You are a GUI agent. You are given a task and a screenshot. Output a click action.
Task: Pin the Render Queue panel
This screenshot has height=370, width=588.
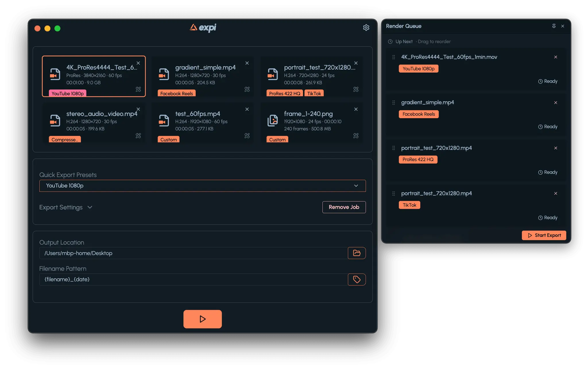[x=554, y=26]
